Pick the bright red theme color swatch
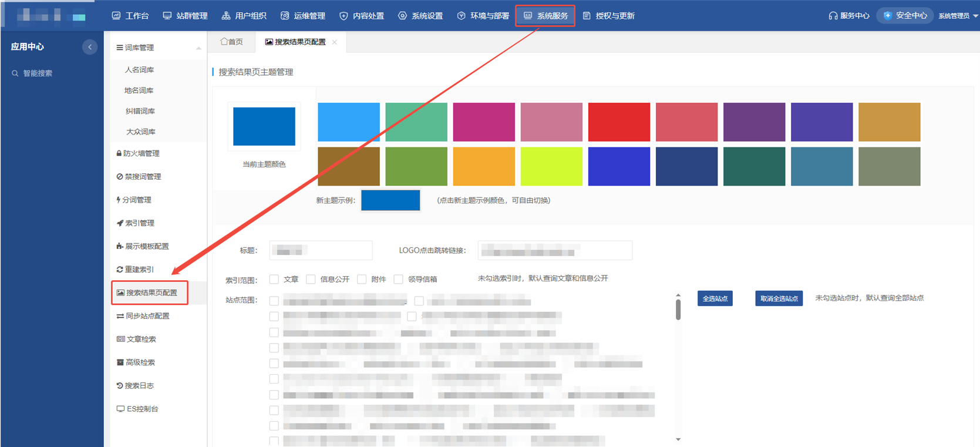The image size is (980, 447). tap(619, 122)
